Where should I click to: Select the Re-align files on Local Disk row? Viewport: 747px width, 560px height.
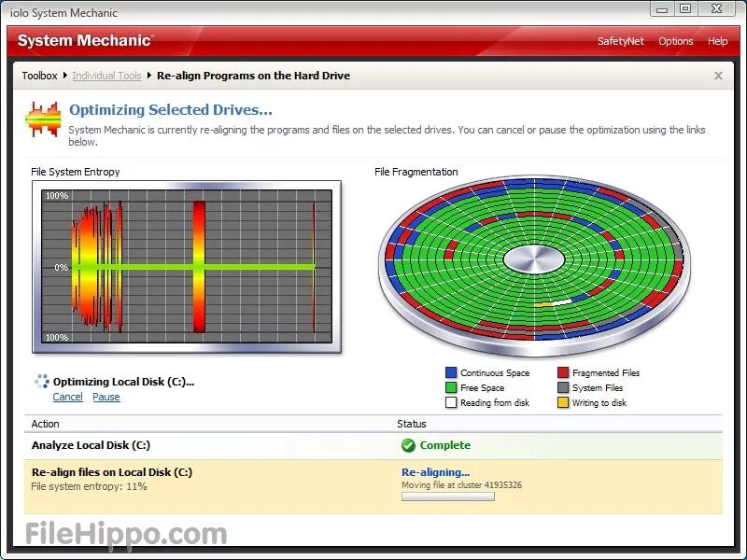tap(373, 486)
